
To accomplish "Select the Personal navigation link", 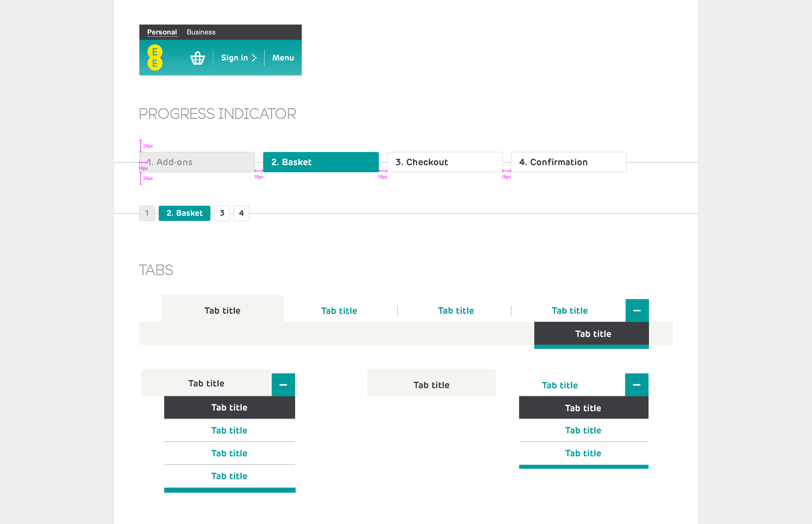I will click(x=162, y=32).
